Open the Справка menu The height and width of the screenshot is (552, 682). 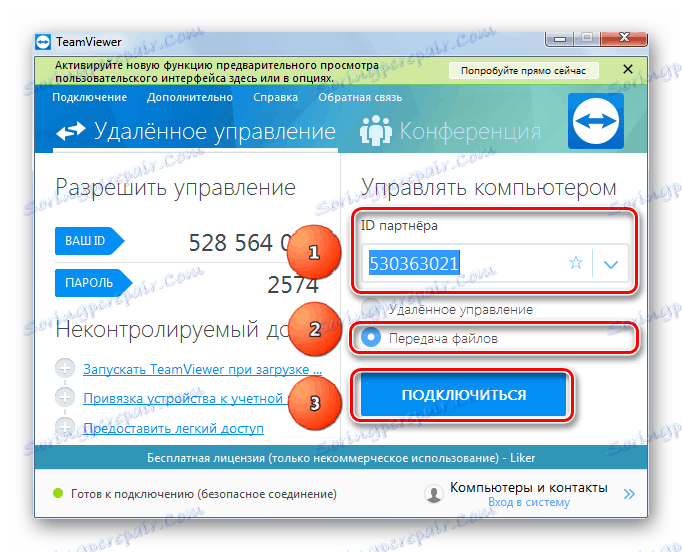tap(275, 97)
